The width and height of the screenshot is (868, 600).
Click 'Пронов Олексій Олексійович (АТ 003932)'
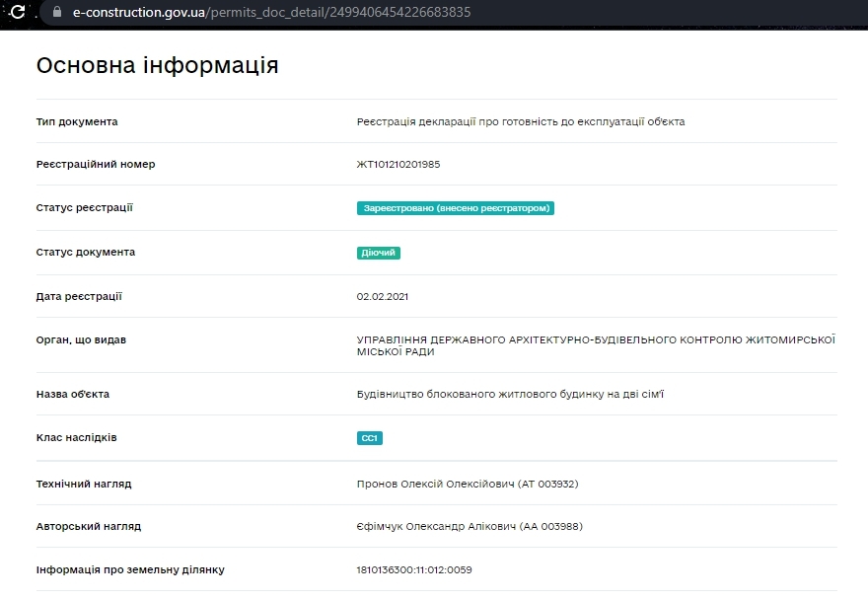point(468,485)
